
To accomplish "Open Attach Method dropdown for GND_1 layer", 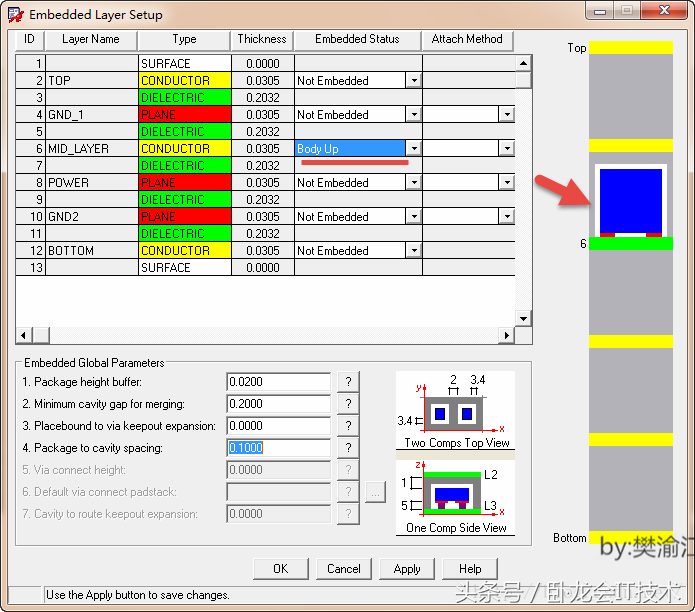I will 506,115.
